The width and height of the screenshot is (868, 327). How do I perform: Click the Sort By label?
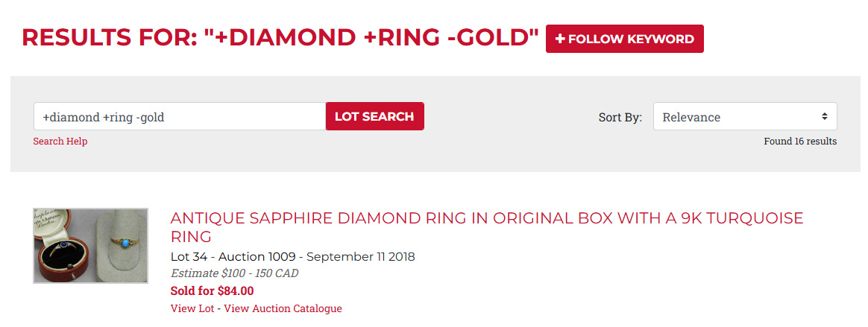click(x=620, y=117)
